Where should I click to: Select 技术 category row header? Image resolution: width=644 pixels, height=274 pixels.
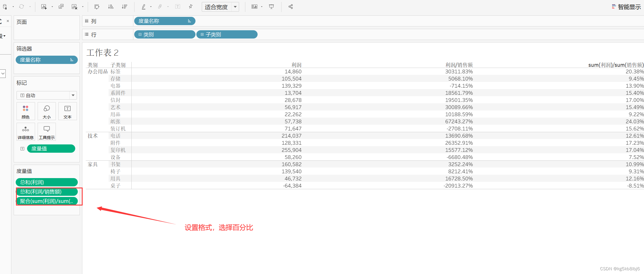pyautogui.click(x=93, y=136)
